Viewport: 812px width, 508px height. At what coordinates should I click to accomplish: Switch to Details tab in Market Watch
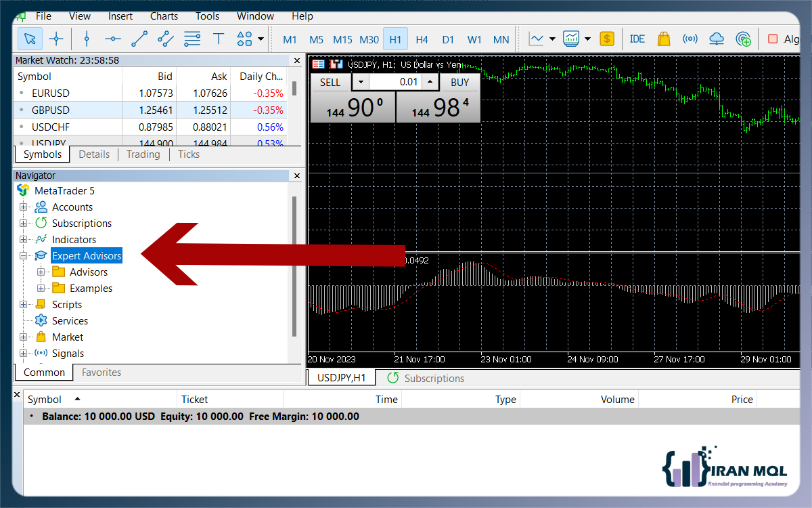pyautogui.click(x=94, y=154)
